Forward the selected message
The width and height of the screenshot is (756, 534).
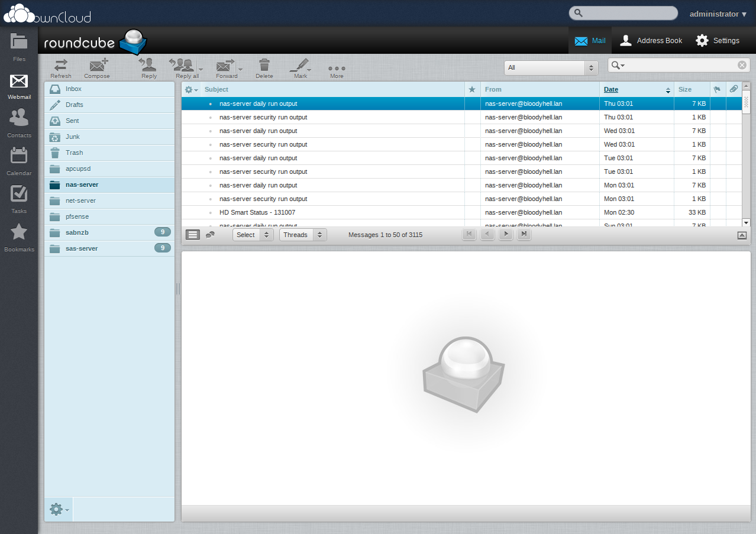pyautogui.click(x=225, y=68)
